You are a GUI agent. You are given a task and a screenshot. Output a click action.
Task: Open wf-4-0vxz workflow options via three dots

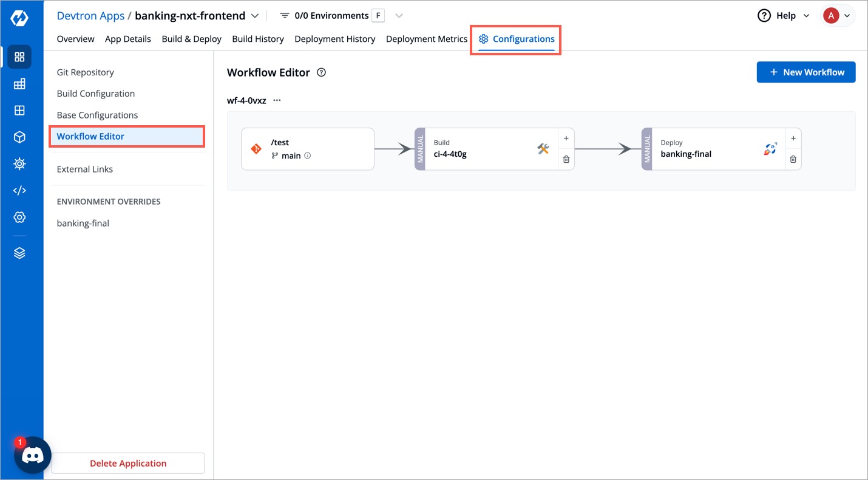pos(277,100)
